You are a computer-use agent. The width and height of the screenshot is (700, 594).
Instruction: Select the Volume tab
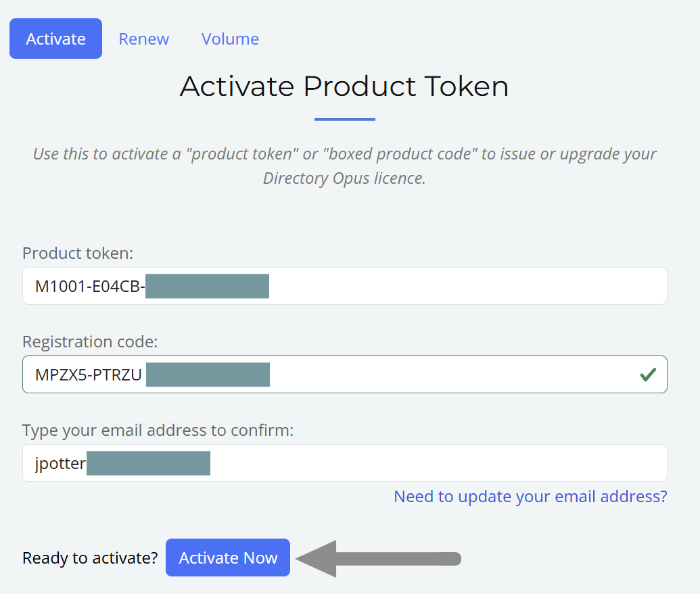[x=230, y=39]
